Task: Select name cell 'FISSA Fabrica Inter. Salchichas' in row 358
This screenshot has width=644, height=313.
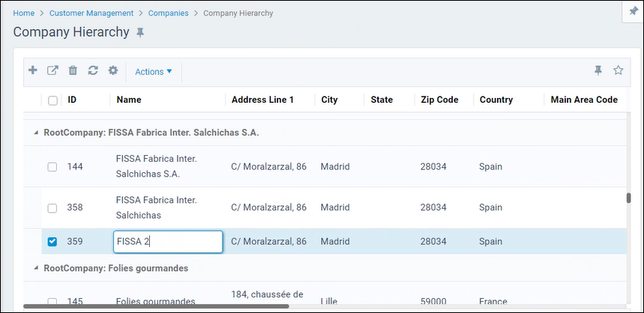Action: tap(157, 207)
